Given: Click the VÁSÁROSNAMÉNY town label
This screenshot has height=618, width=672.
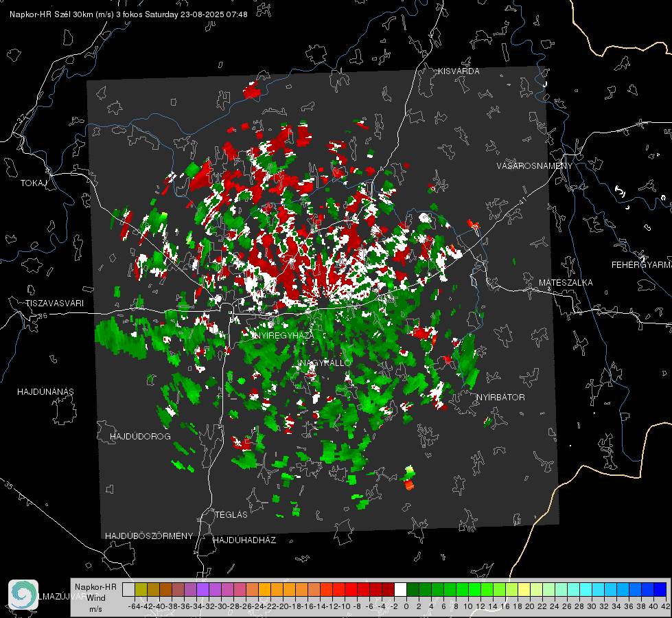Looking at the screenshot, I should tap(535, 166).
